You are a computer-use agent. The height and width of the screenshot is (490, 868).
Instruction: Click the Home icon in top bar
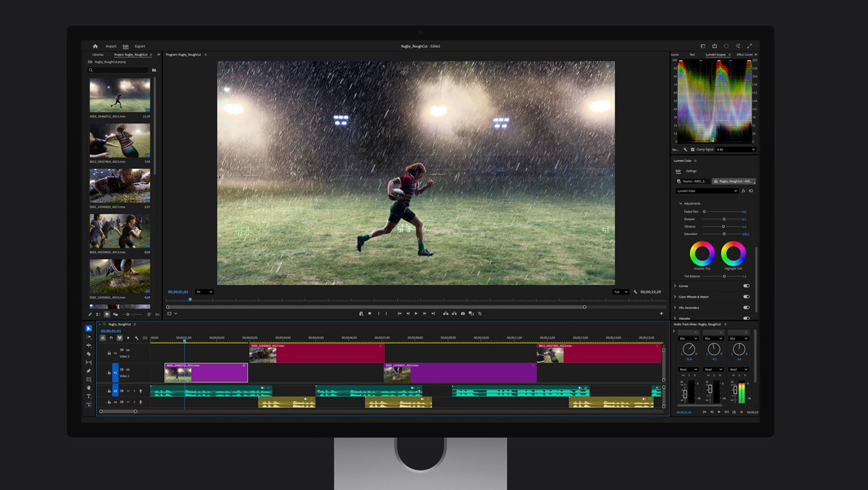95,46
